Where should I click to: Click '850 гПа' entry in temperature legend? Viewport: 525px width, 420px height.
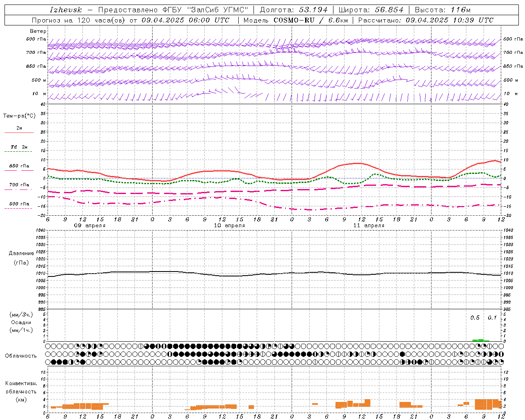(19, 166)
